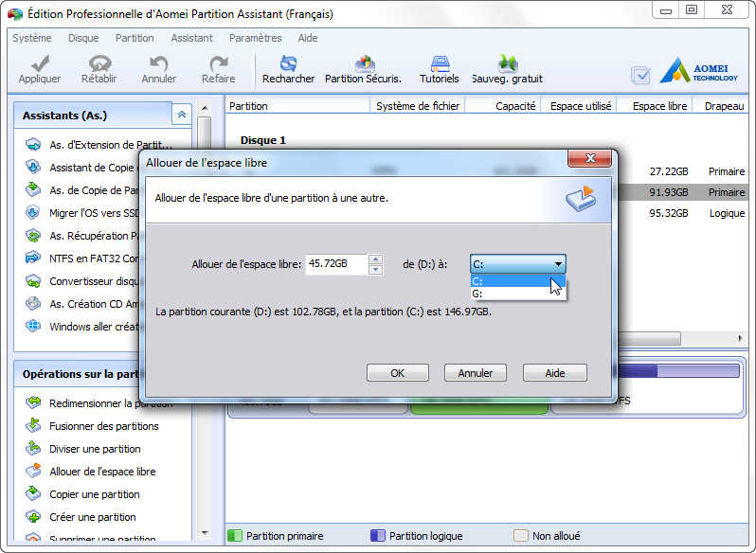Click the Partition logique legend swatch
This screenshot has height=553, width=756.
[x=377, y=536]
